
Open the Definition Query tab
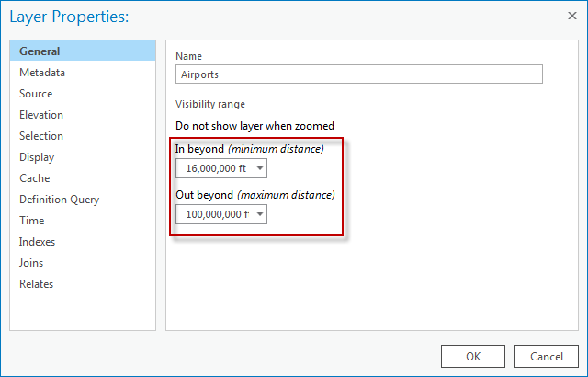(59, 200)
